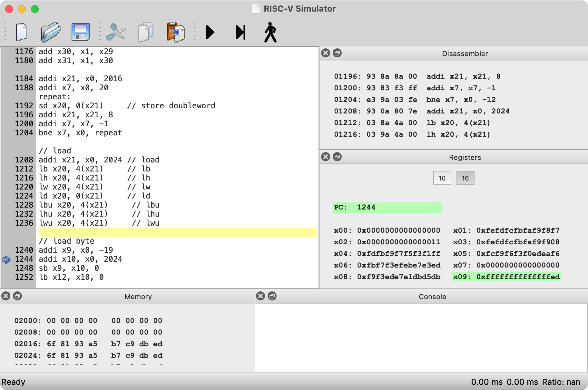The image size is (588, 390).
Task: Click the yellow highlighted editor line
Action: point(177,232)
